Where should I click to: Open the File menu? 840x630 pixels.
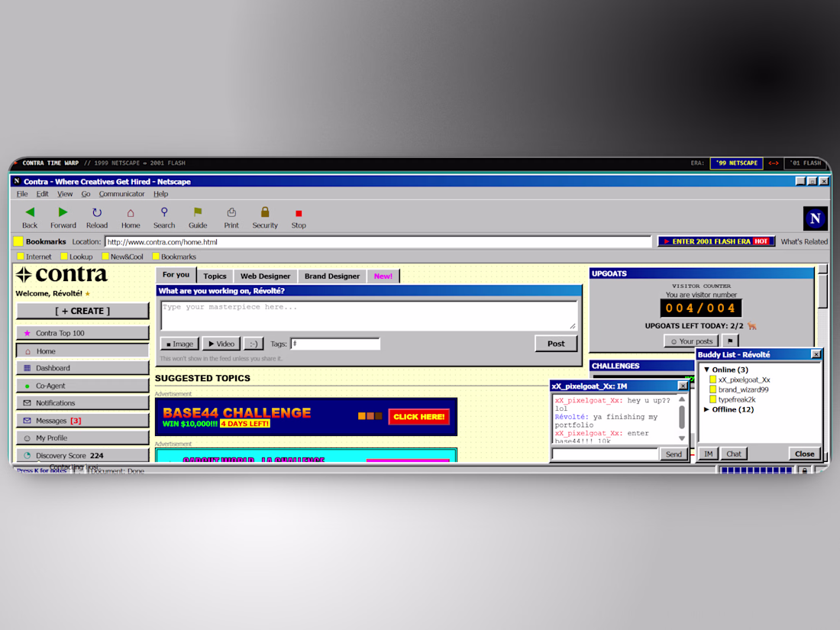point(22,194)
